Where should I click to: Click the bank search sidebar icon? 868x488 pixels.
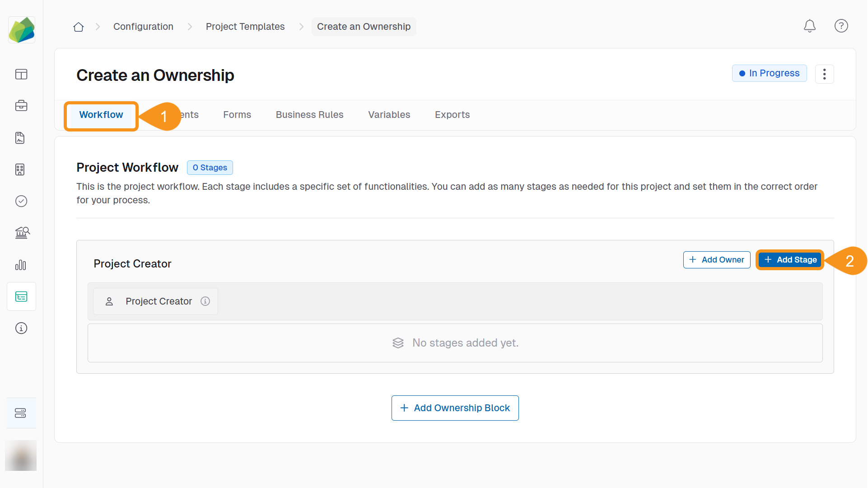(22, 233)
